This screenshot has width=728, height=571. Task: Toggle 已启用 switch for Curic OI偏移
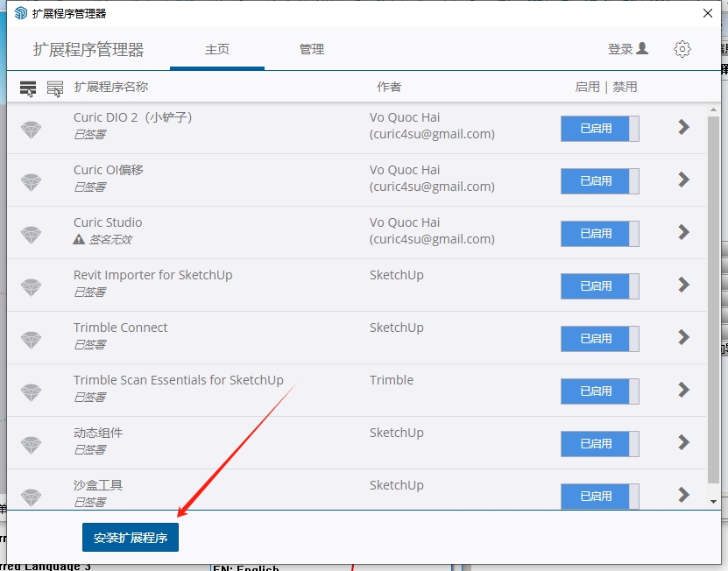tap(600, 181)
